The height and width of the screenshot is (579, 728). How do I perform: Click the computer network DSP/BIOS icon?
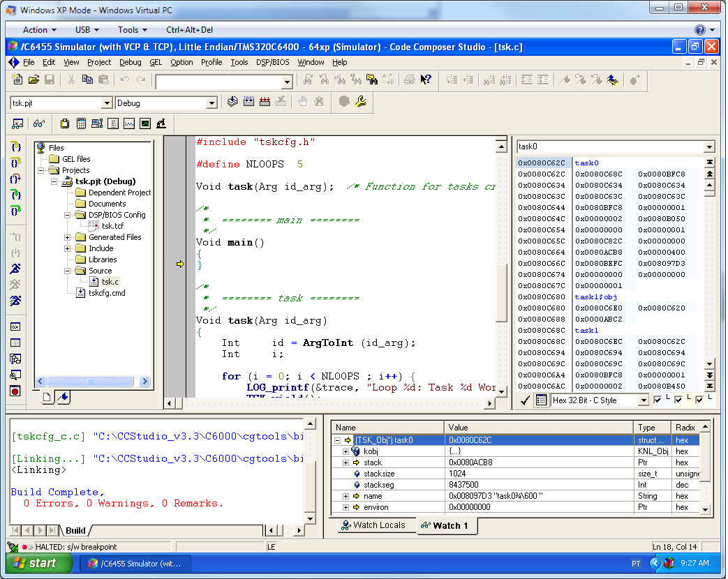click(97, 123)
